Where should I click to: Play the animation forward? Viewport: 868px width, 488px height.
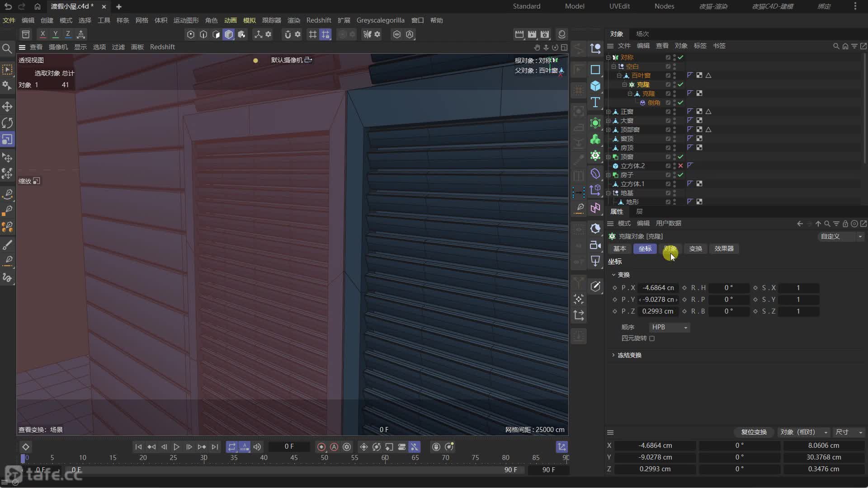tap(176, 447)
